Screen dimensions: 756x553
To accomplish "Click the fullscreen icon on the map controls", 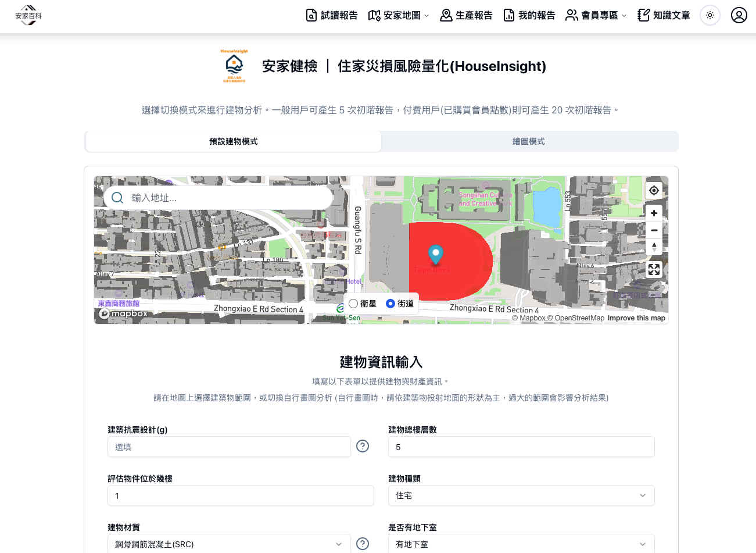I will click(654, 269).
